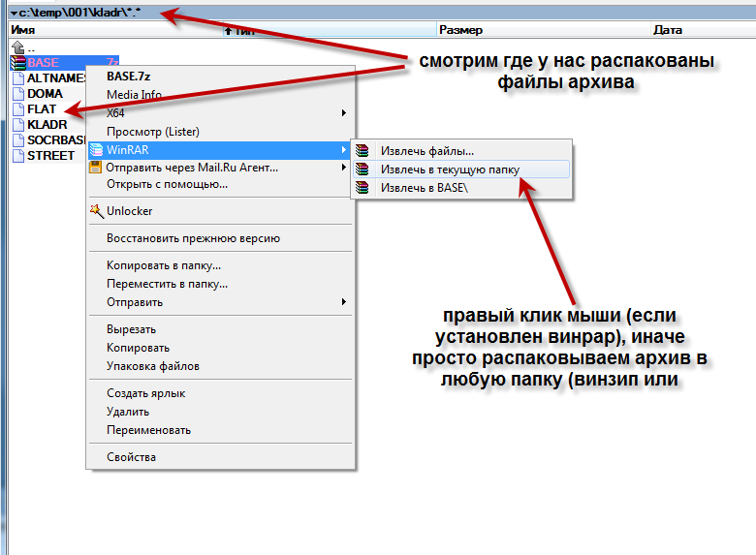Click the icon beside 'Извлечь файлы...'
Image resolution: width=756 pixels, height=555 pixels.
click(362, 151)
